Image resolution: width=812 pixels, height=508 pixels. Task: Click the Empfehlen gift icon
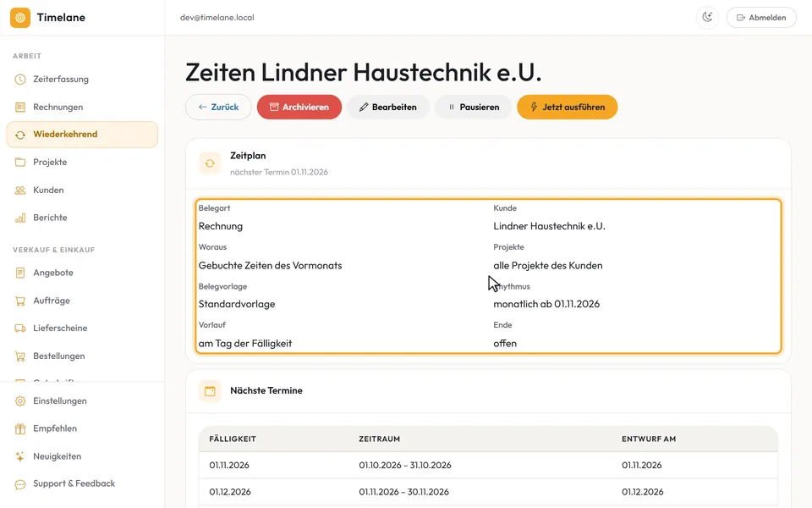(x=20, y=428)
